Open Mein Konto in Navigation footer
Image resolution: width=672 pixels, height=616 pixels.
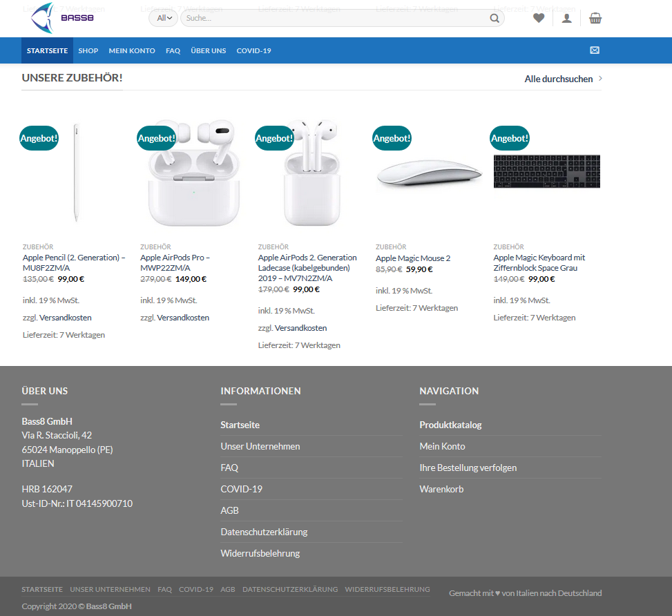(442, 446)
